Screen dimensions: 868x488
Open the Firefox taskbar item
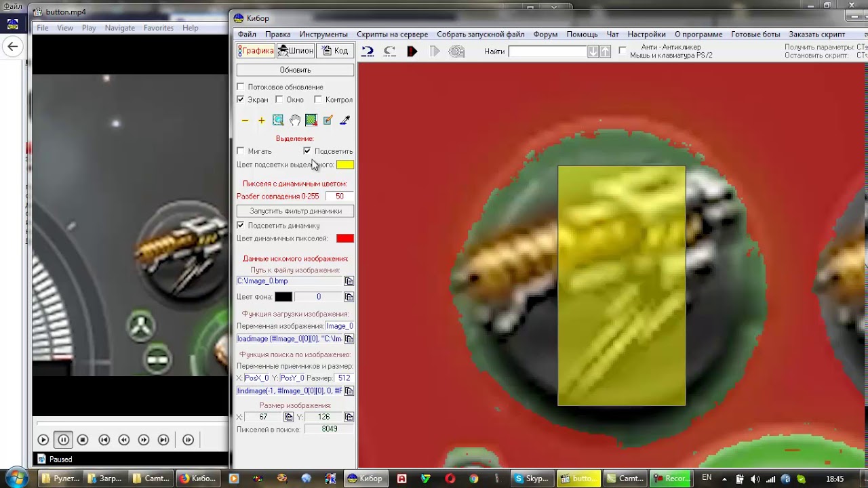click(x=197, y=479)
